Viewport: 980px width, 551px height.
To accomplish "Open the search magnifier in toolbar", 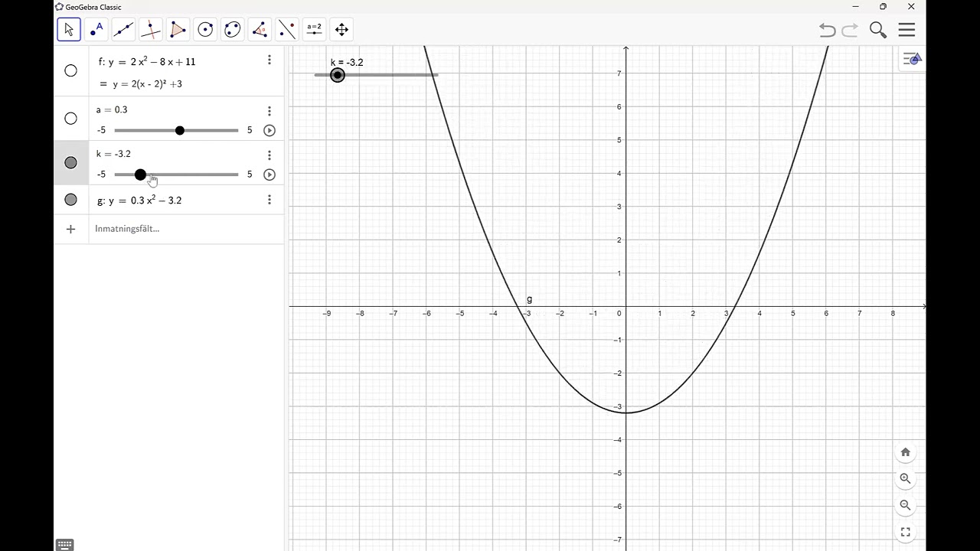I will (878, 30).
